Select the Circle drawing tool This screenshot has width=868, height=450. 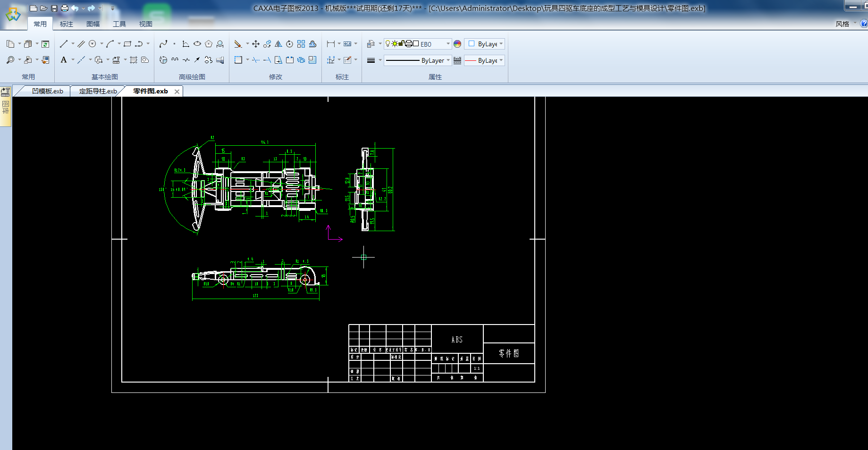coord(93,44)
